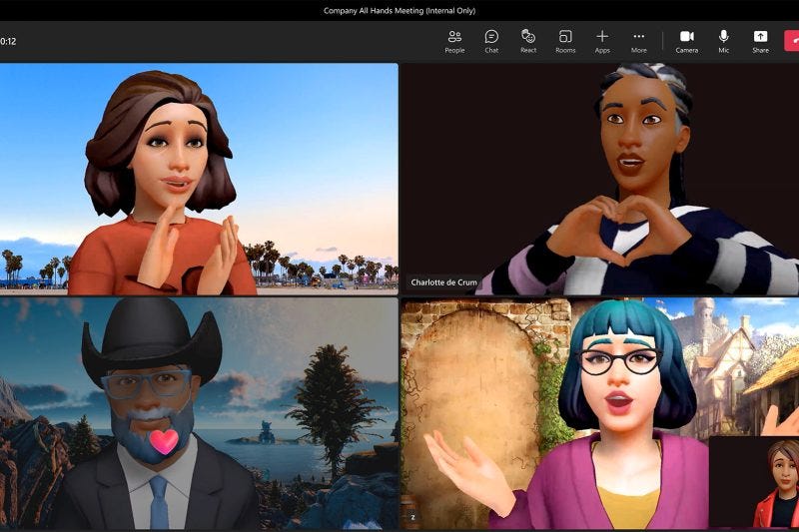799x532 pixels.
Task: Mute the Mic
Action: click(x=723, y=41)
